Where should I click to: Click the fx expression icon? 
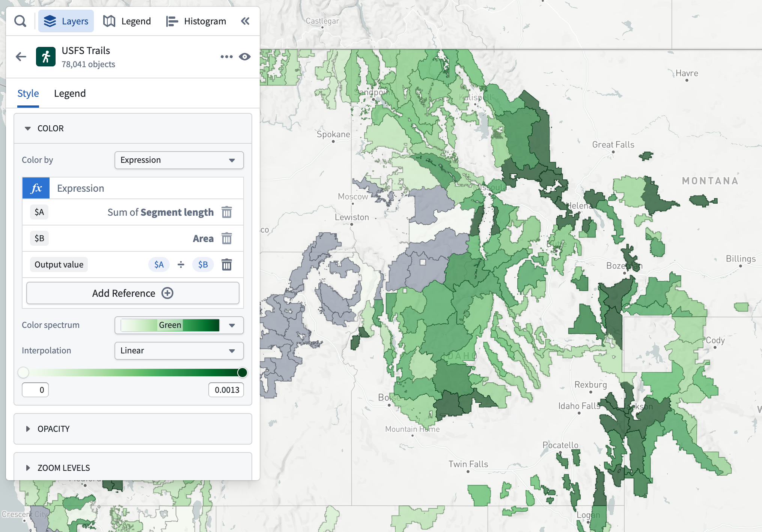pyautogui.click(x=36, y=188)
